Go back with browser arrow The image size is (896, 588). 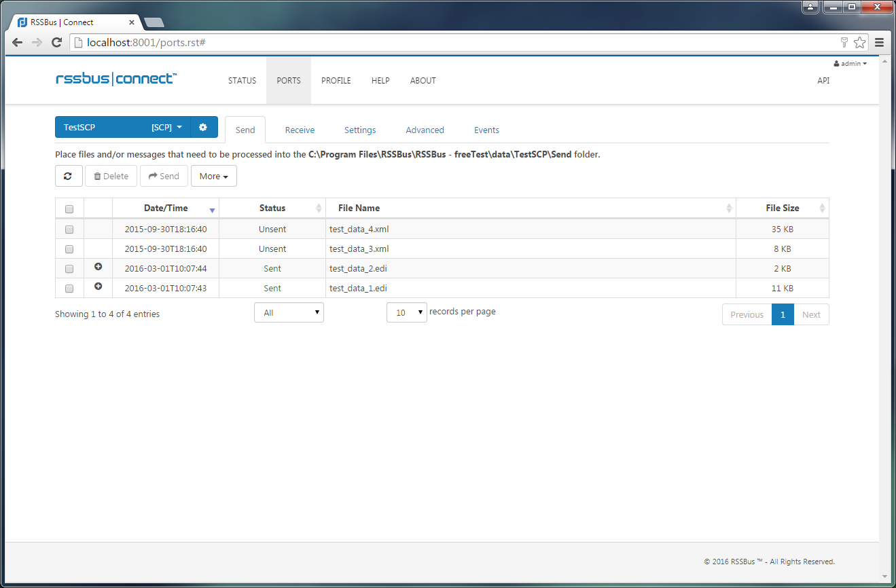(18, 43)
